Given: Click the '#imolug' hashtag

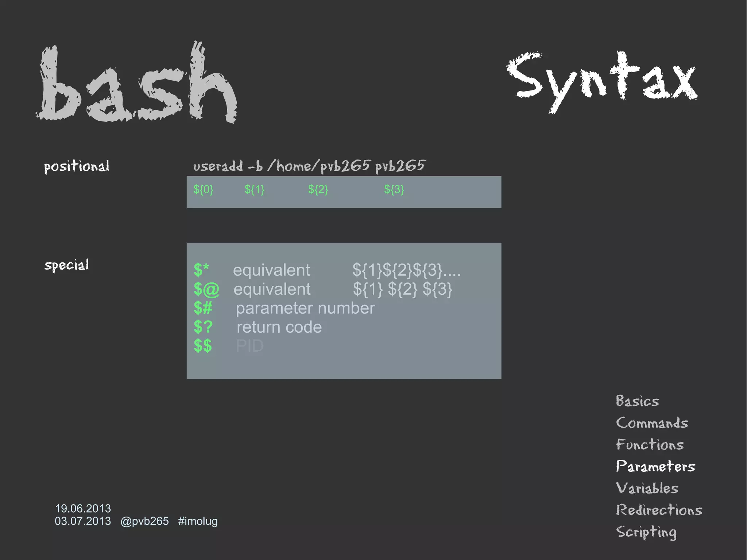Looking at the screenshot, I should pyautogui.click(x=198, y=521).
